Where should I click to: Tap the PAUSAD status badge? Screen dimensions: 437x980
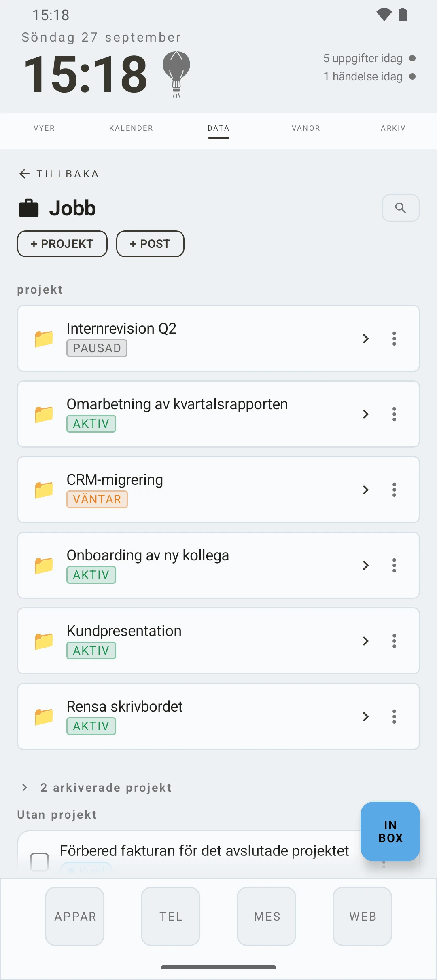97,348
